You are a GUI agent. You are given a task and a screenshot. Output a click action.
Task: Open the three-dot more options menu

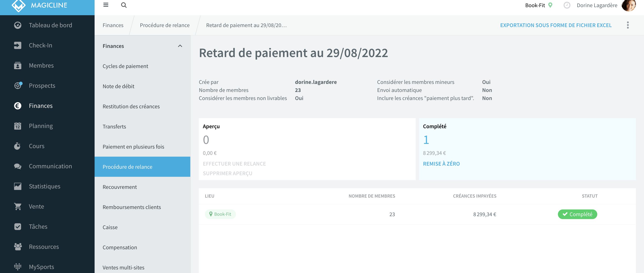(628, 25)
